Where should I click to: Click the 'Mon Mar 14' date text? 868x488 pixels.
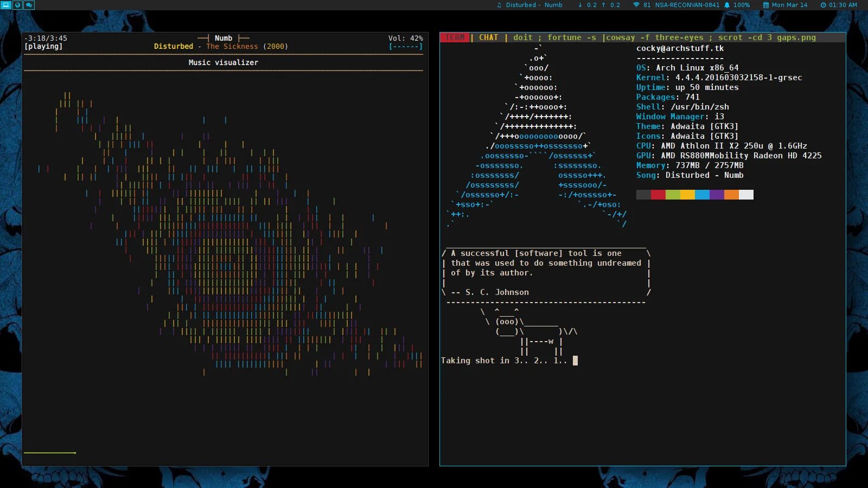pyautogui.click(x=789, y=5)
